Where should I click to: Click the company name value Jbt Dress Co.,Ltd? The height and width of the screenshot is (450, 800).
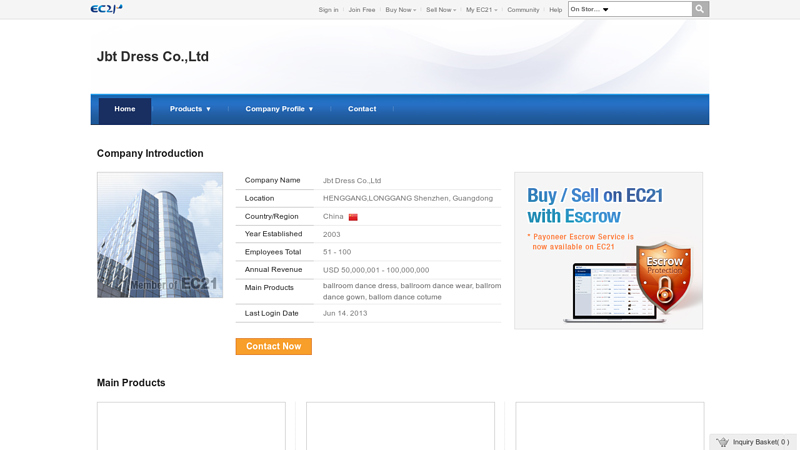(x=352, y=181)
